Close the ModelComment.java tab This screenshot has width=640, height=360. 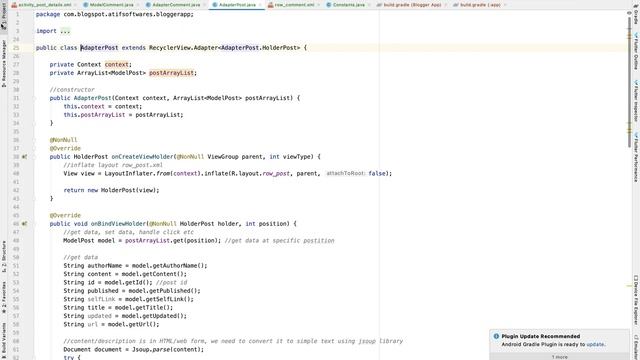[138, 5]
